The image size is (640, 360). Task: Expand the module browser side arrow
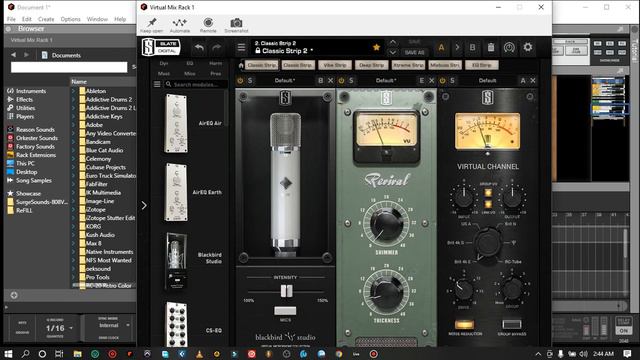(144, 205)
